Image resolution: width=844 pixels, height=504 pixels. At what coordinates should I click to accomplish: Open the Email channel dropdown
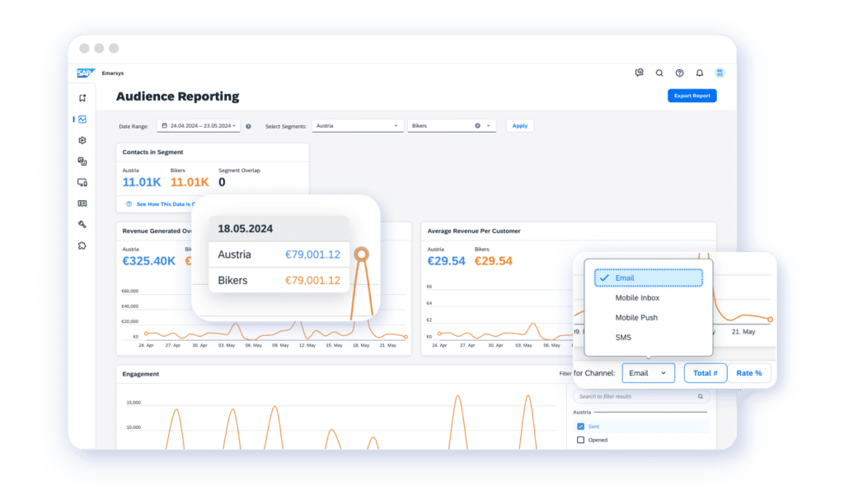[648, 372]
